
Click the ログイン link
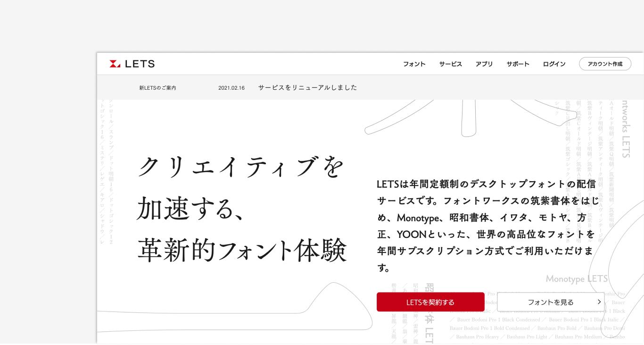(554, 64)
